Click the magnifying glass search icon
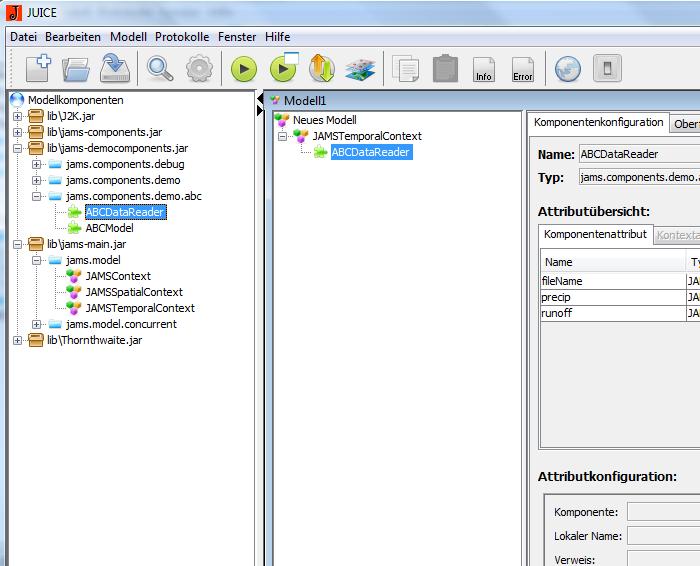This screenshot has width=700, height=566. pos(160,68)
